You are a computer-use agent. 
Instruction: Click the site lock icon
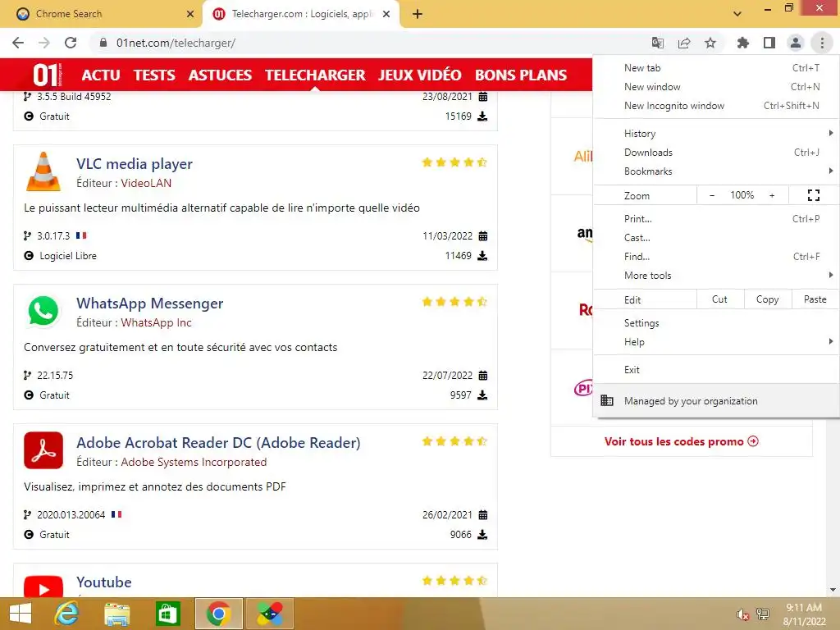click(x=103, y=43)
